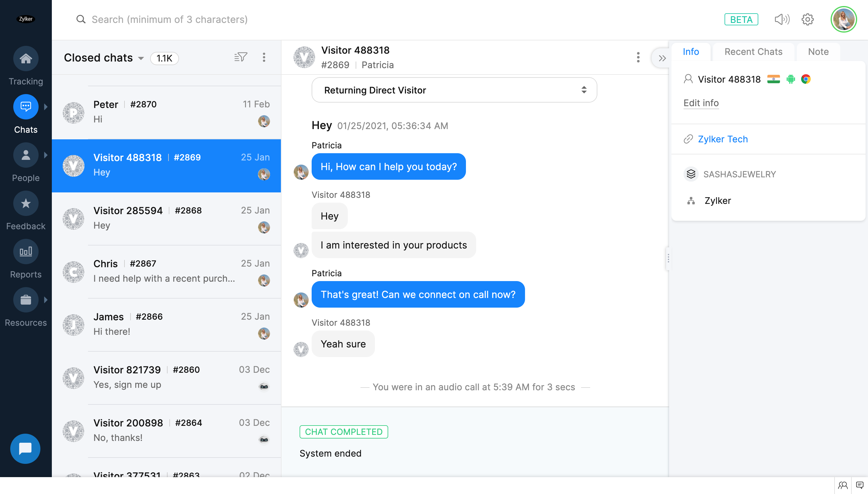The height and width of the screenshot is (494, 868).
Task: Expand the People submenu arrow
Action: click(46, 155)
